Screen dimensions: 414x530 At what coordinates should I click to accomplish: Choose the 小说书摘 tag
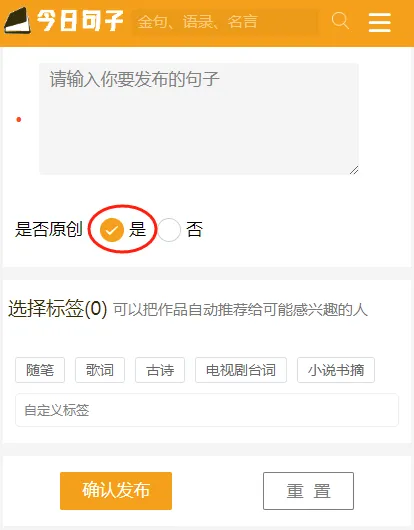[x=336, y=370]
